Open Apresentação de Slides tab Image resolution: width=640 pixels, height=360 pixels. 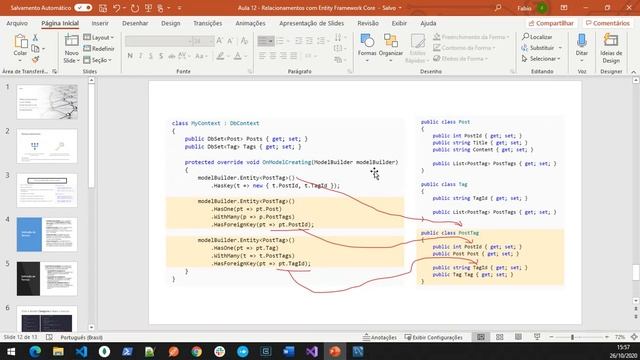311,23
